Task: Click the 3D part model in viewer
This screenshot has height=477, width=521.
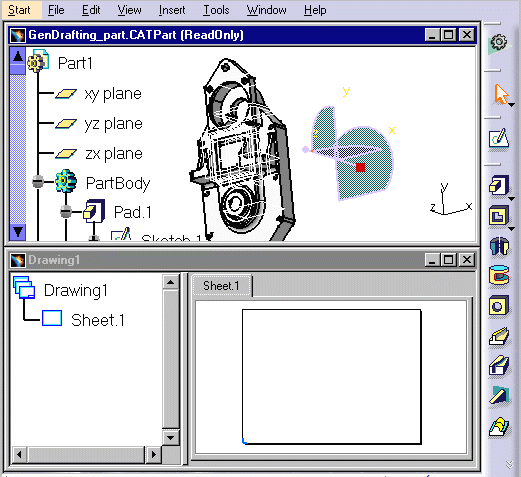Action: click(243, 150)
